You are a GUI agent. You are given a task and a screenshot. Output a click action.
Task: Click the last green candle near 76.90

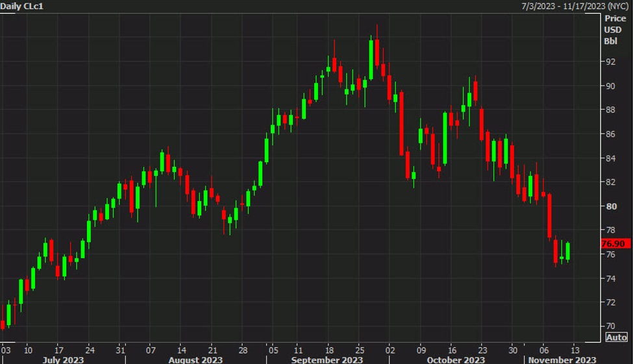(568, 251)
